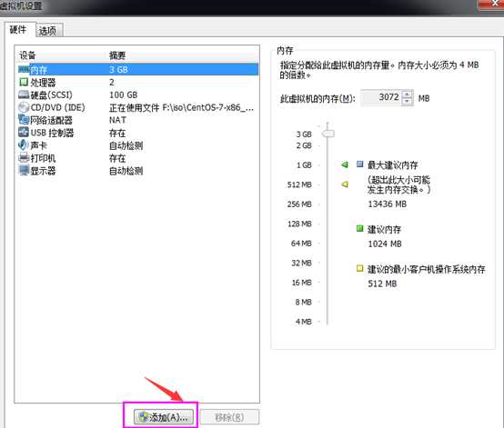
Task: Click the yellow 建议的最小客户机操作系统内存 legend square
Action: click(x=359, y=268)
